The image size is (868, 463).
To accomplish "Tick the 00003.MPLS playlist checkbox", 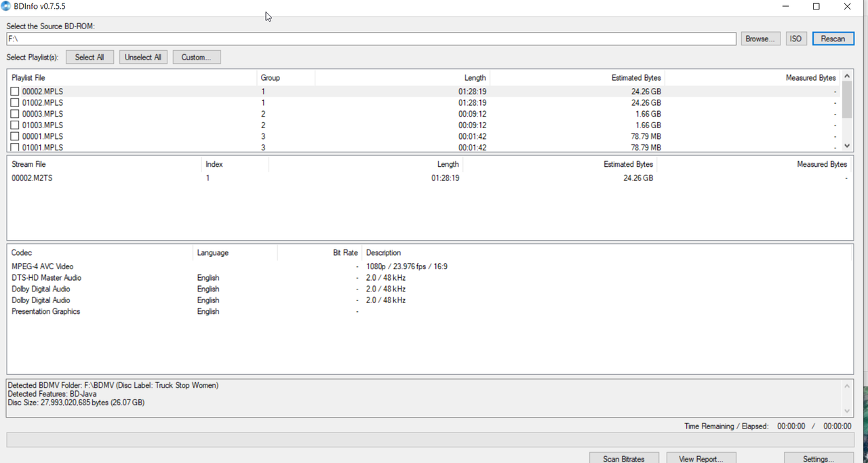I will (x=15, y=114).
